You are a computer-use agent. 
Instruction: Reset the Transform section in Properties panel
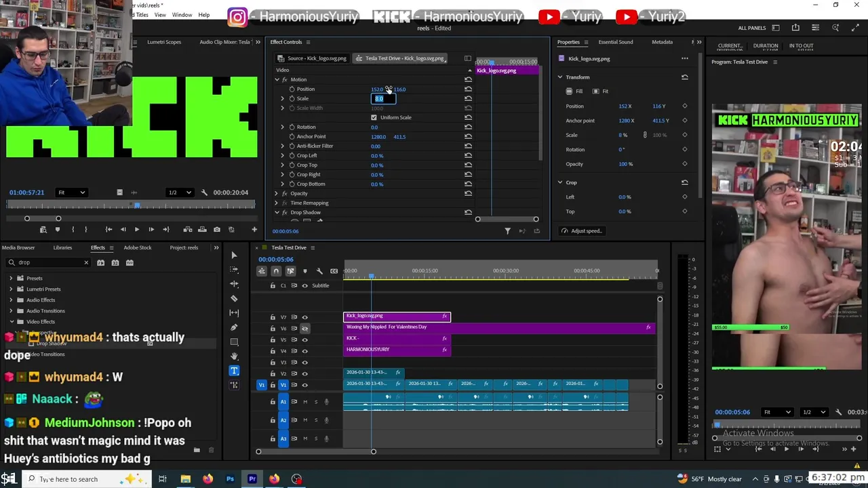pyautogui.click(x=684, y=77)
